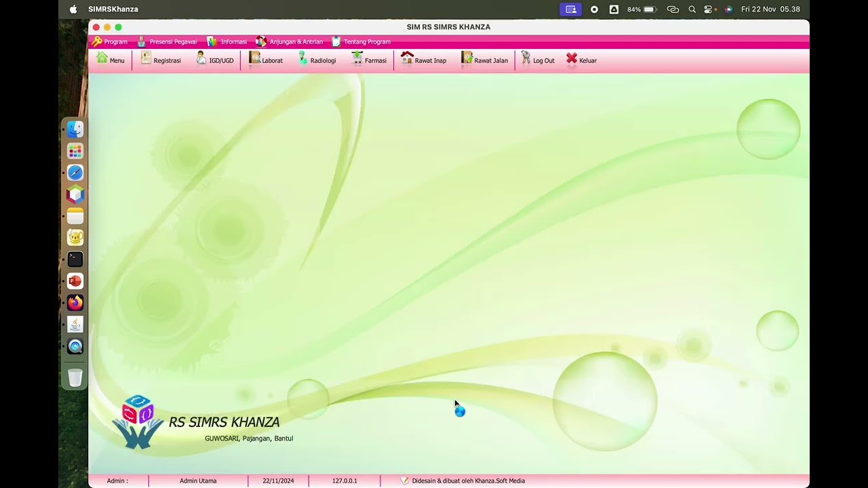868x488 pixels.
Task: Open Finder from the dock
Action: click(75, 129)
